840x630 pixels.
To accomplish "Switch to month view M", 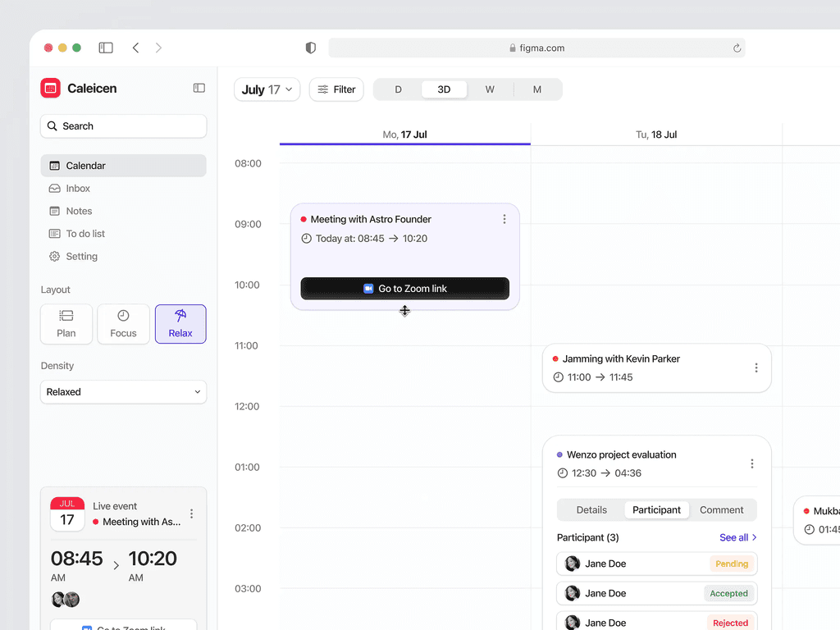I will (x=536, y=89).
